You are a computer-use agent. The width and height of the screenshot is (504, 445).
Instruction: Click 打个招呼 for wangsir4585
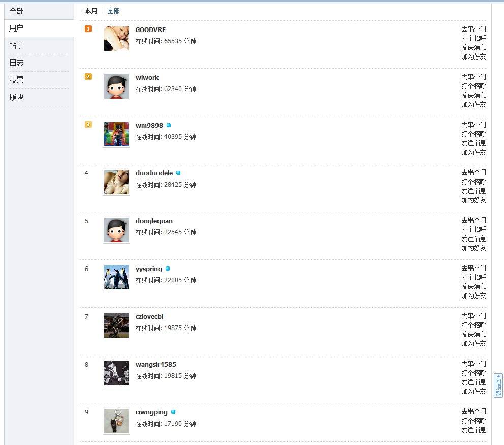click(474, 373)
